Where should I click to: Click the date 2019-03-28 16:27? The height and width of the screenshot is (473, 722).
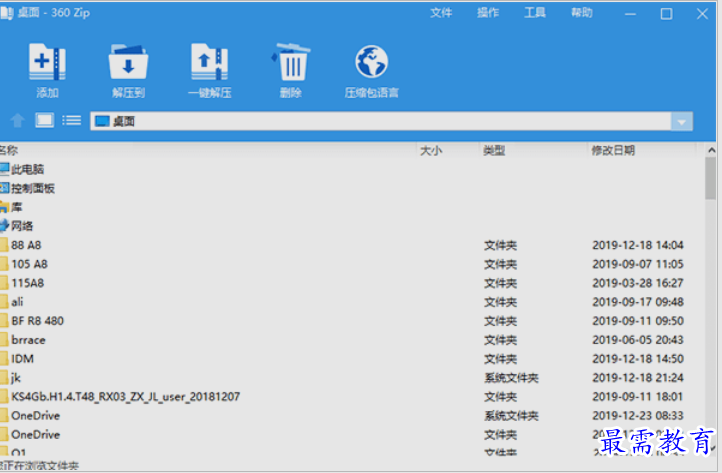tap(638, 283)
